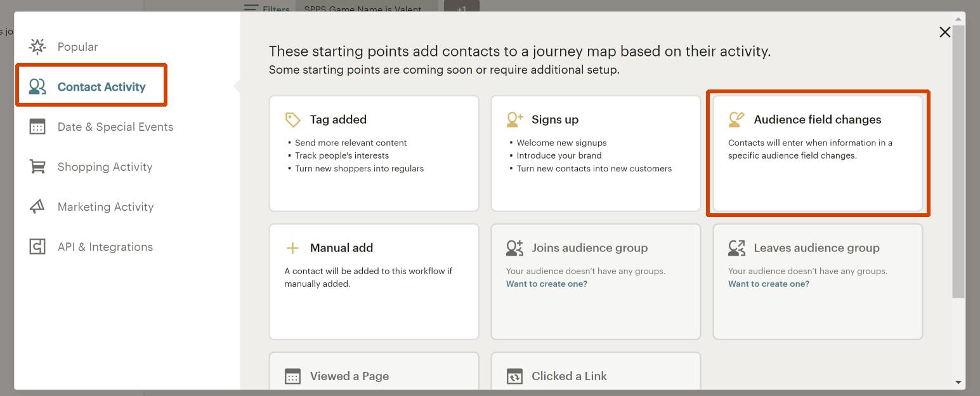
Task: Click the API & Integrations icon
Action: [x=37, y=247]
